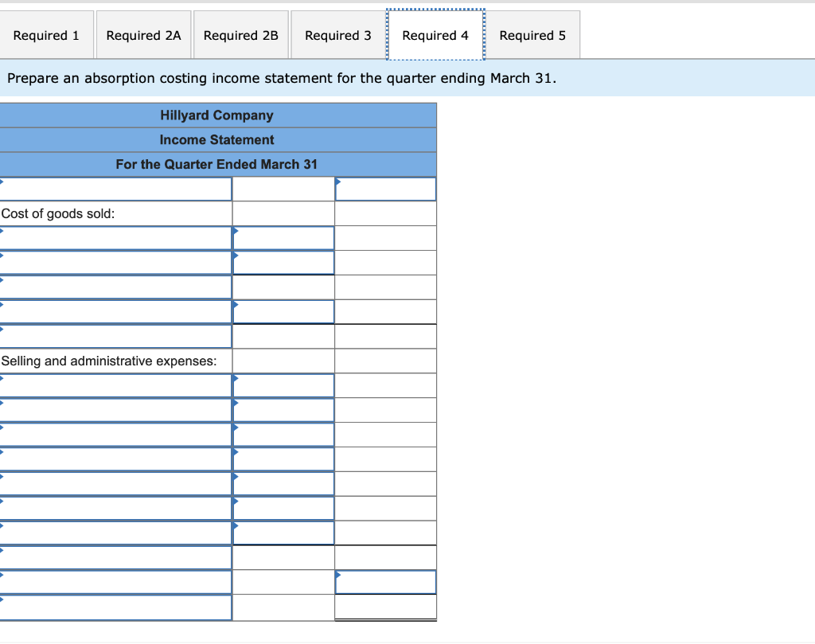Switch to the Required 2A tab
Image resolution: width=815 pixels, height=644 pixels.
tap(143, 35)
